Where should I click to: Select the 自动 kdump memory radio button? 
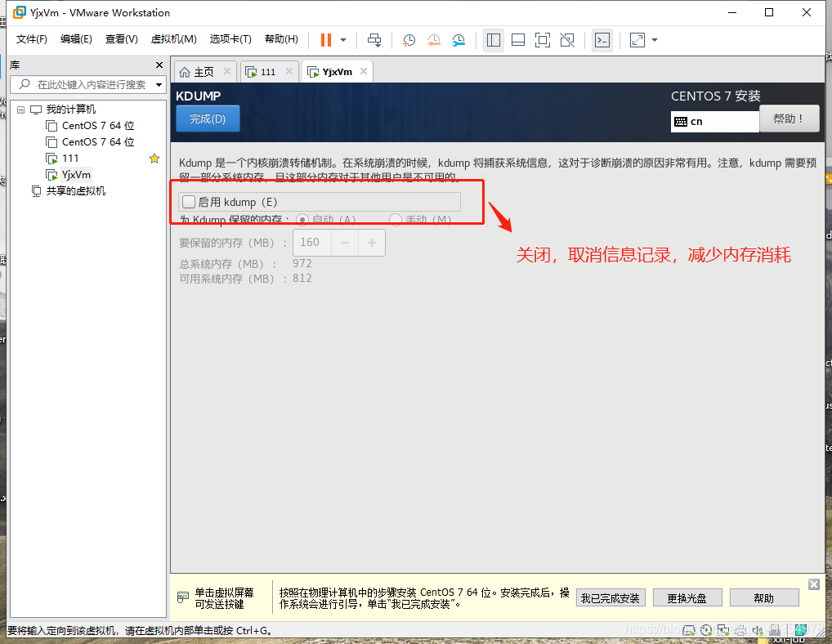tap(302, 219)
